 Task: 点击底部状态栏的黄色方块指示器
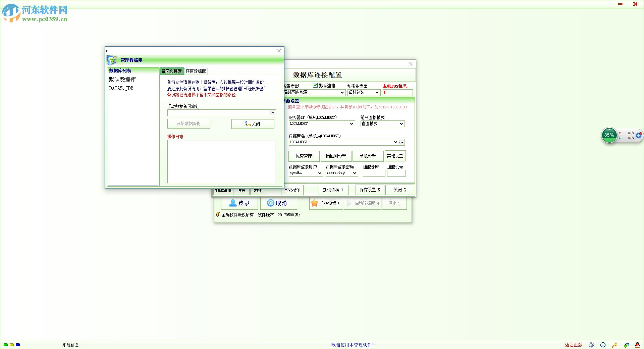pyautogui.click(x=12, y=345)
